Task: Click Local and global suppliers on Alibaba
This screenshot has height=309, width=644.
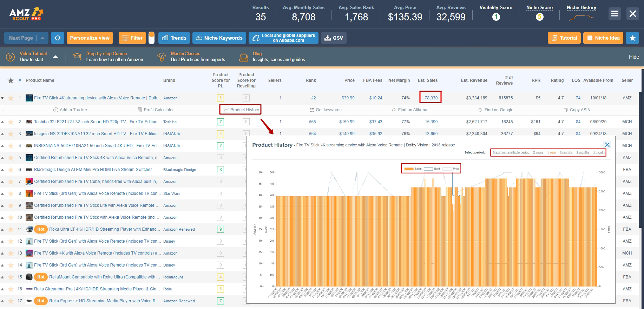Action: click(x=283, y=38)
